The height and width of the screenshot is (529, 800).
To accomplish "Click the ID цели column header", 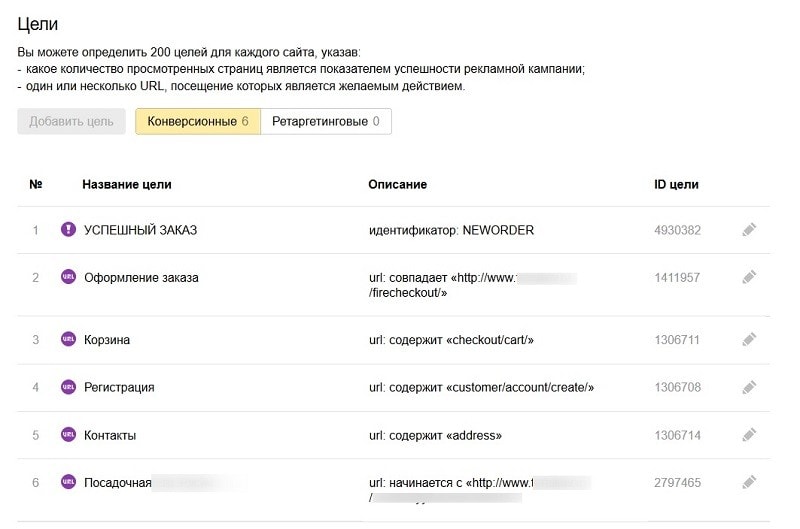I will point(676,184).
